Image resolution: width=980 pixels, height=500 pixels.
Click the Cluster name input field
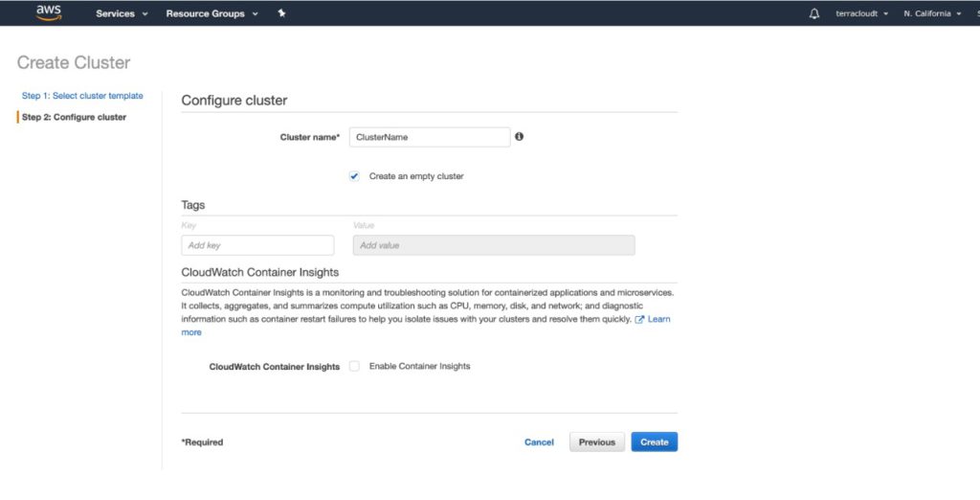coord(430,137)
